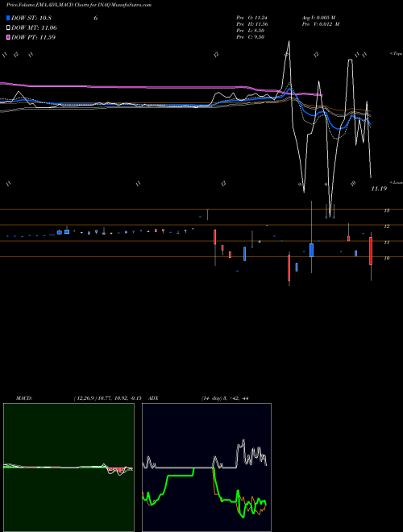
Task: Click the 'Pre O: 11.24' value
Action: coord(251,18)
